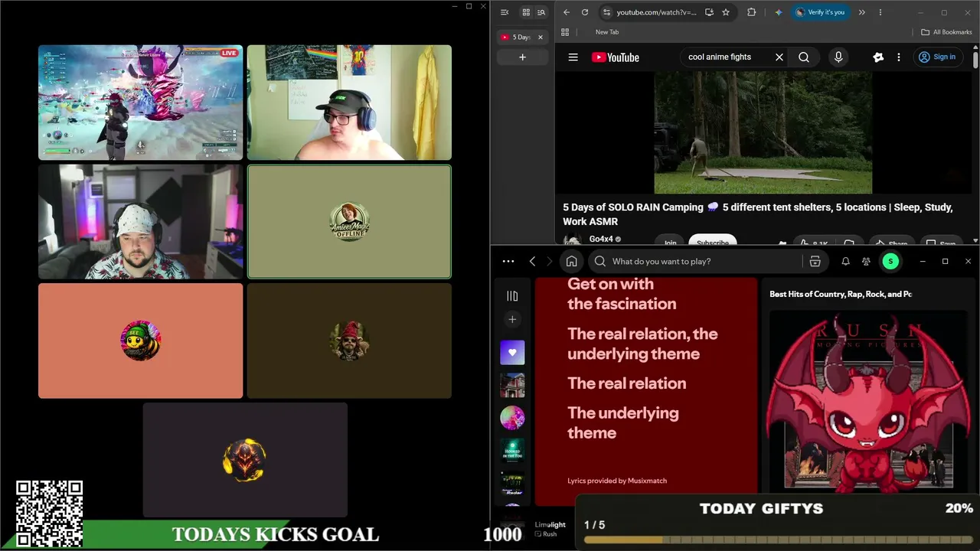Viewport: 980px width, 551px height.
Task: Open Chrome three-dot menu
Action: (x=880, y=12)
